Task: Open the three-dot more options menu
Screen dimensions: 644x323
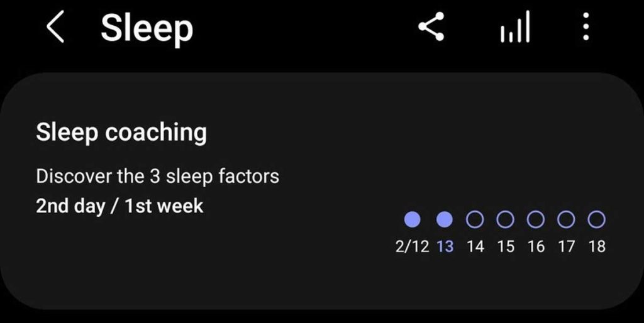Action: [586, 28]
